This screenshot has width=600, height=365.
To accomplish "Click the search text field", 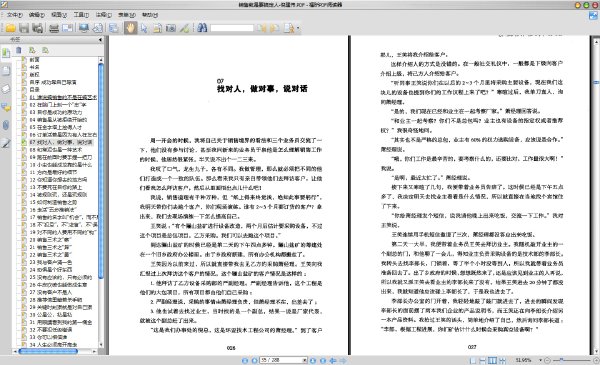I will tap(232, 28).
